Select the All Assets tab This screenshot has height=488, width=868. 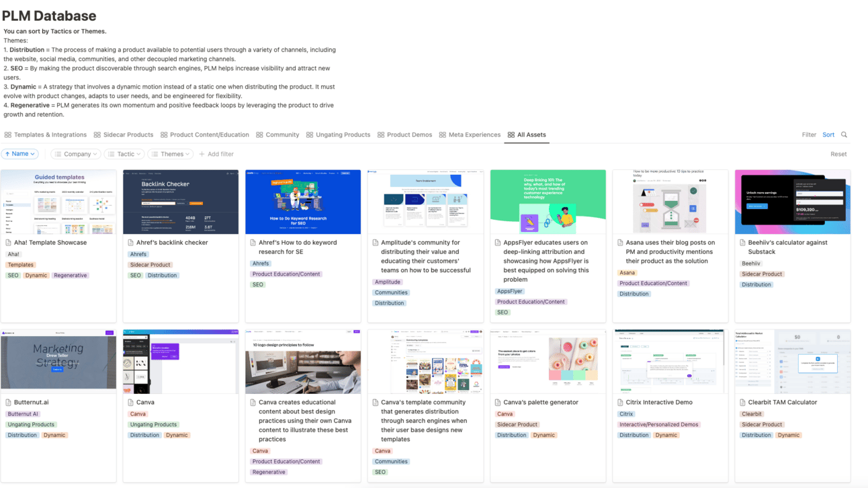527,134
